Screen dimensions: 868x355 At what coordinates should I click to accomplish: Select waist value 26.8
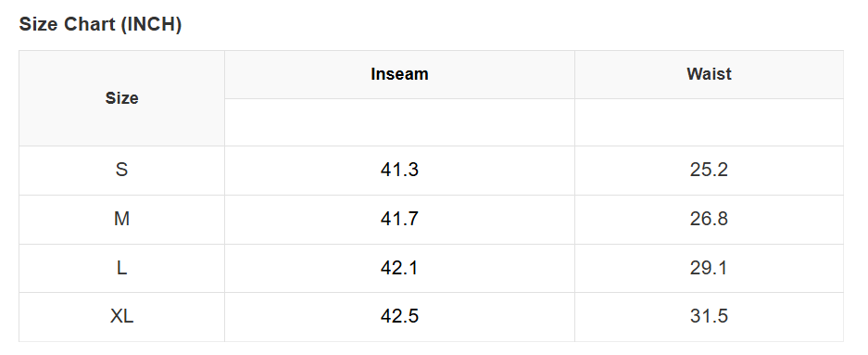pos(709,219)
